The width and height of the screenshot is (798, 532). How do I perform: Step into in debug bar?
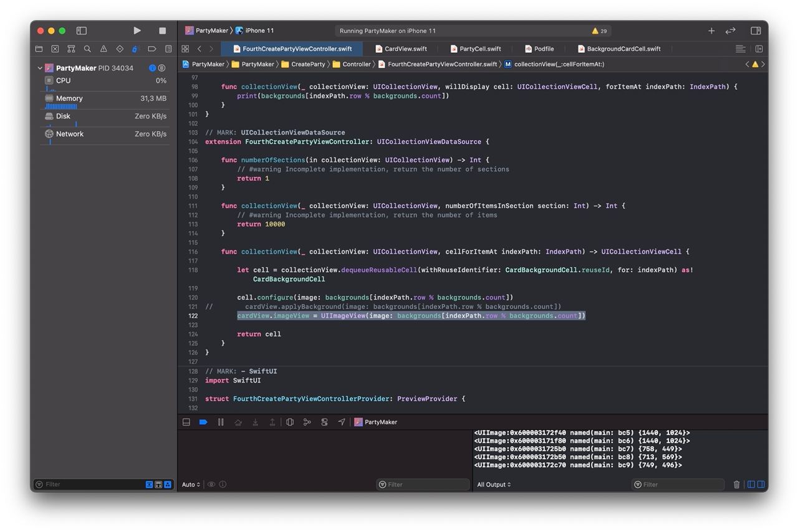255,422
